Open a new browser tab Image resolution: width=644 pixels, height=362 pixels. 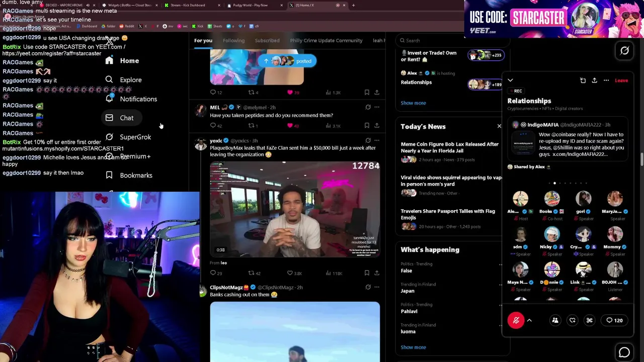[353, 5]
